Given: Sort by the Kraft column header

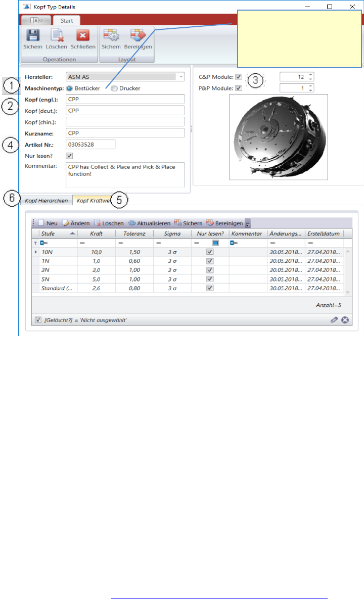Looking at the screenshot, I should (x=96, y=234).
